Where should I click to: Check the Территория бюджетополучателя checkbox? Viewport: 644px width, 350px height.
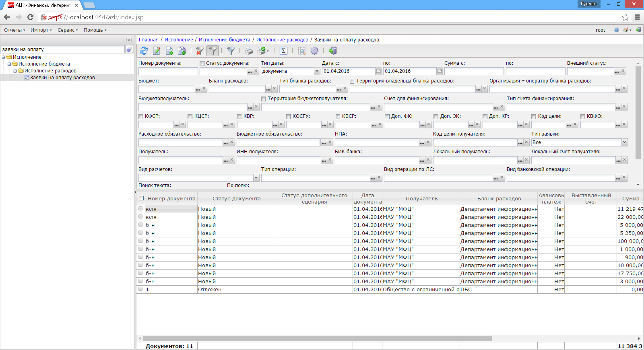(264, 99)
